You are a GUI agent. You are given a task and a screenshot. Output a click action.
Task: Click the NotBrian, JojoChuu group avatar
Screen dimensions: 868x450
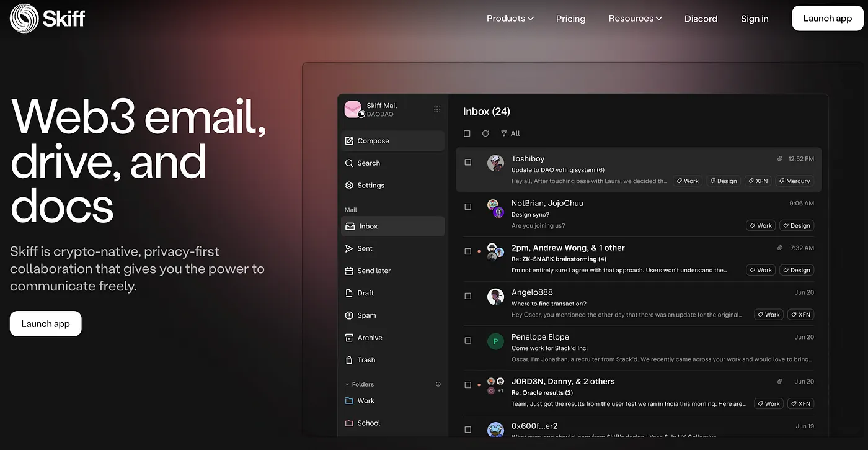495,208
